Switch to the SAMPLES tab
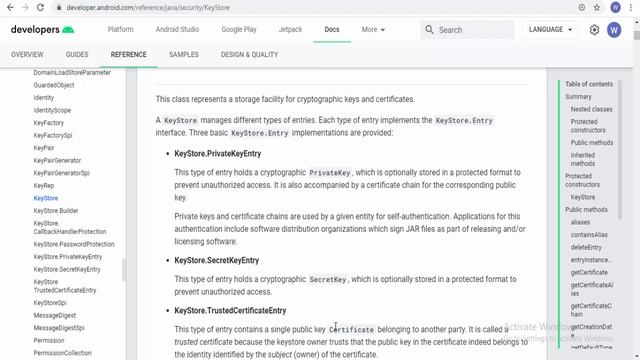 [x=184, y=54]
